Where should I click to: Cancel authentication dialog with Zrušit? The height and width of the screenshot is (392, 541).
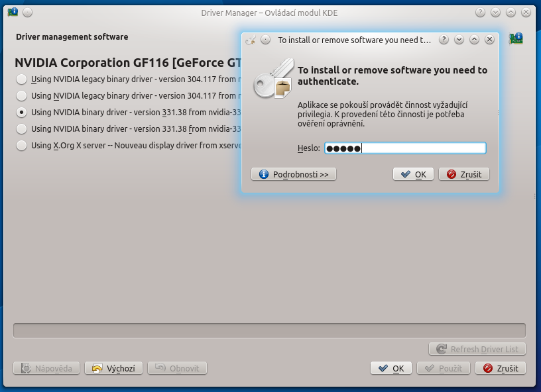pyautogui.click(x=464, y=174)
